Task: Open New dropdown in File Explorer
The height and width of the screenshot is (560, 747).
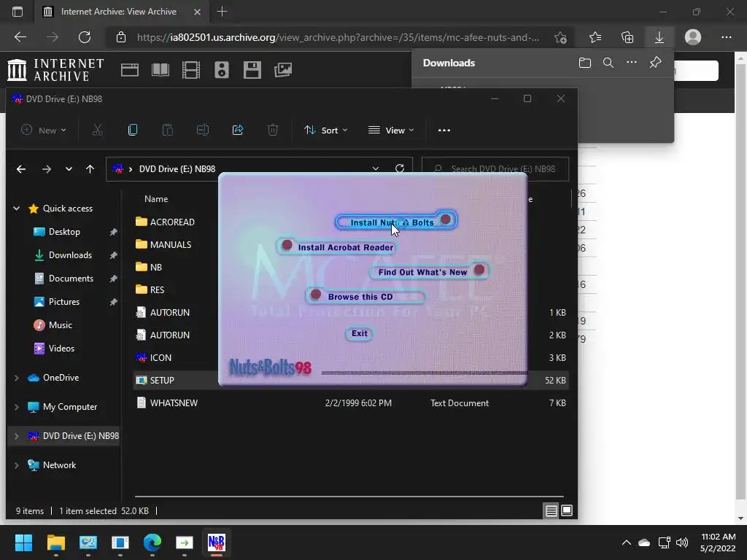Action: coord(44,130)
